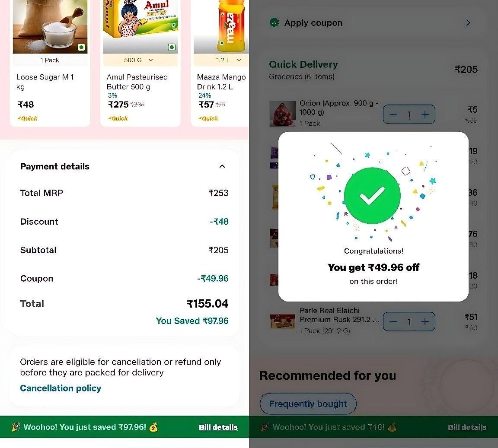The height and width of the screenshot is (448, 498).
Task: Click the Loose Sugar product image
Action: tap(50, 27)
